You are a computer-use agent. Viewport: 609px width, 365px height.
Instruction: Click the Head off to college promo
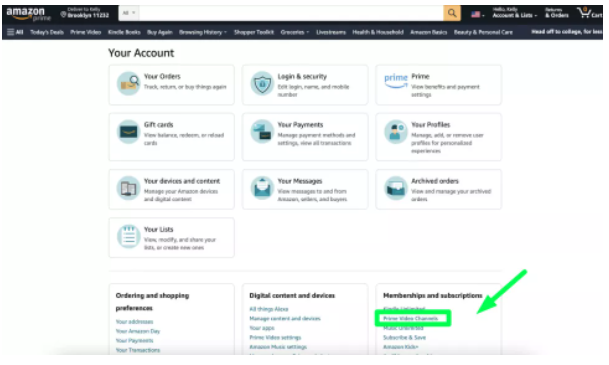(567, 32)
